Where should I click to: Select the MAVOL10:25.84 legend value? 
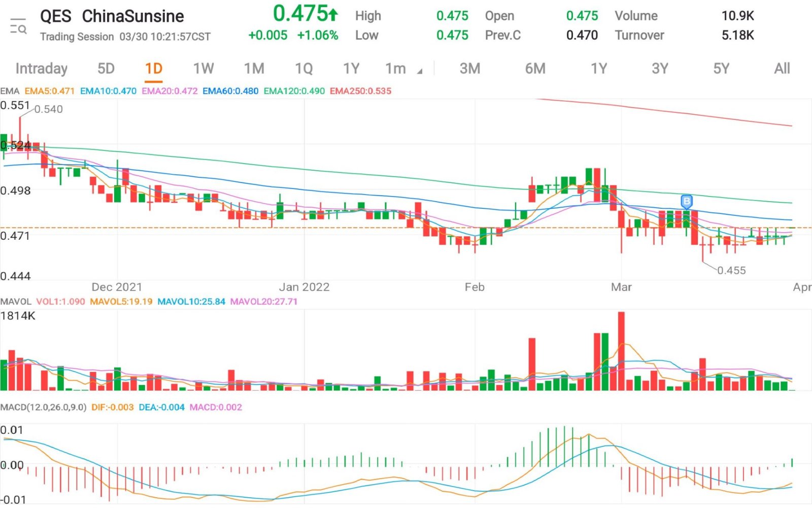pyautogui.click(x=191, y=301)
